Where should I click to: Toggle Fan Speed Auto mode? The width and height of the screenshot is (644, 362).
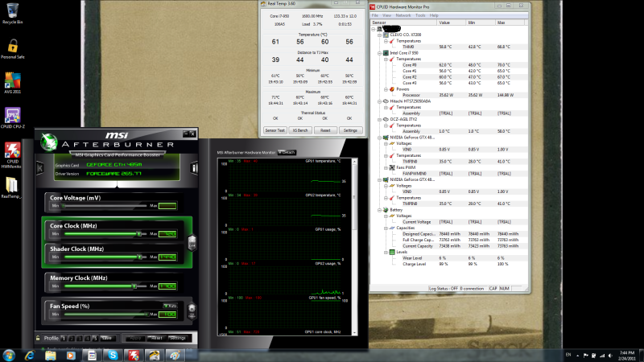click(170, 306)
